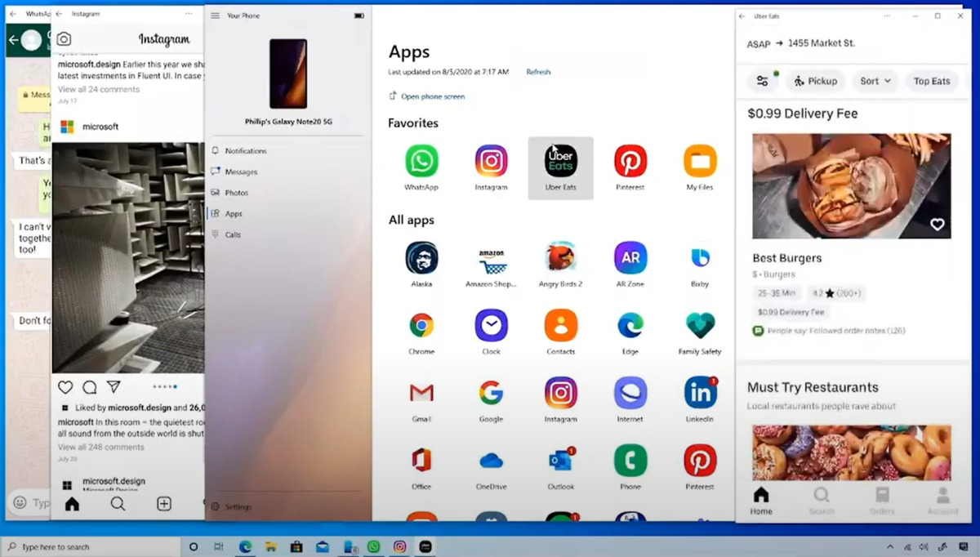Open Microsoft Edge from the taskbar
980x557 pixels.
245,546
